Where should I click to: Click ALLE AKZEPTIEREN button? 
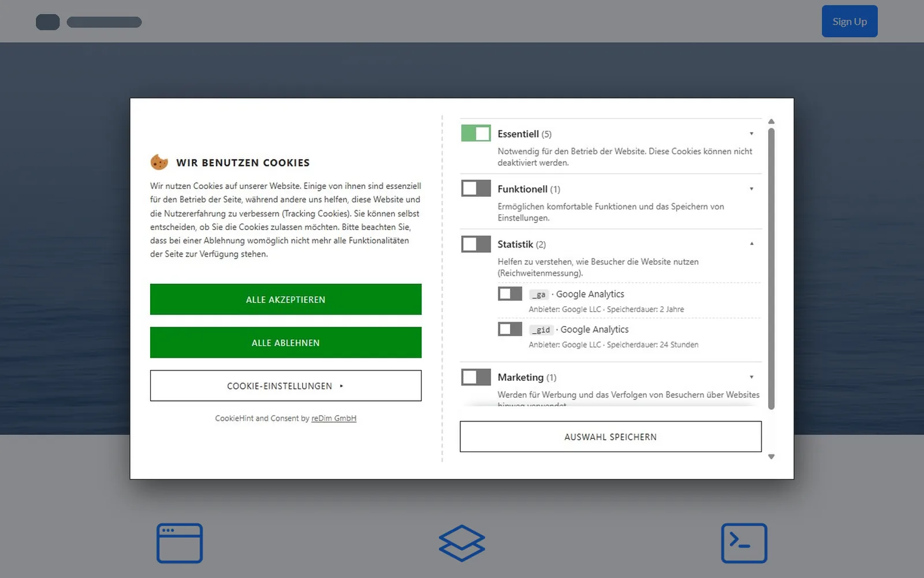click(x=286, y=299)
